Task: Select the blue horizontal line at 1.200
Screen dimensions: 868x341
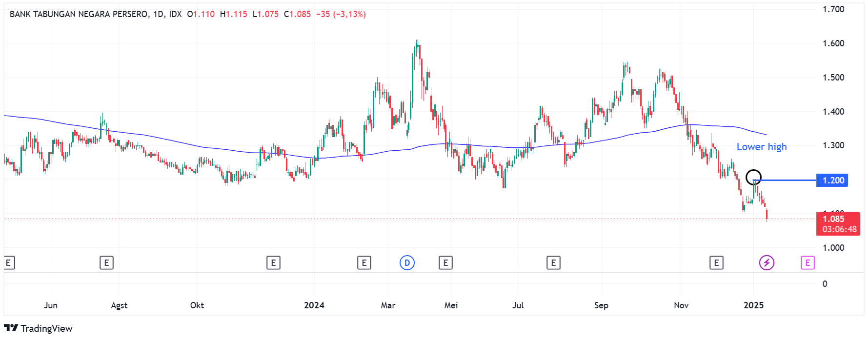Action: coord(785,181)
